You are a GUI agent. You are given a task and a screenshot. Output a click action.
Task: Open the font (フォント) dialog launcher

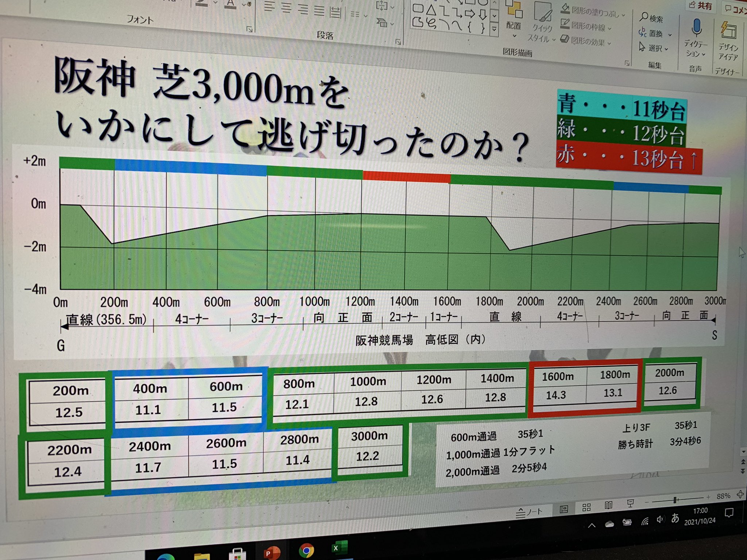[x=249, y=29]
